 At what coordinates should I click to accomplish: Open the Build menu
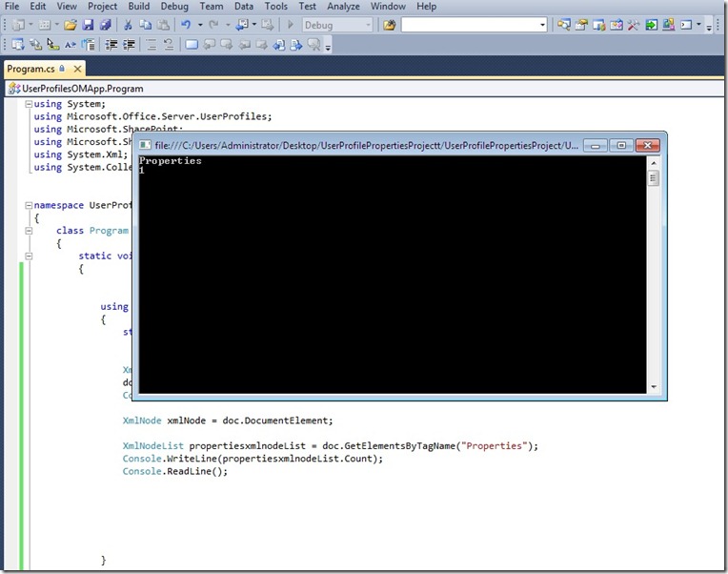click(139, 7)
